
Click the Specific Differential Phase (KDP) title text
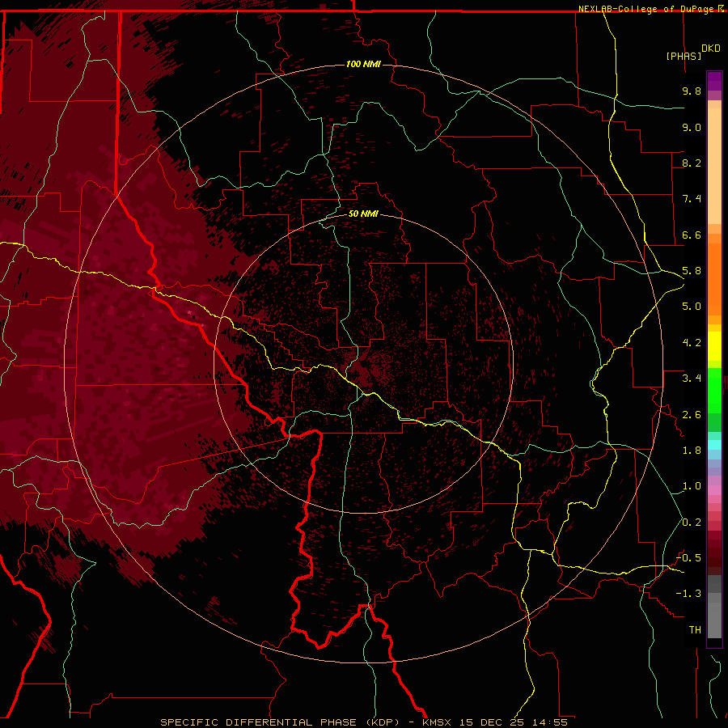click(280, 722)
